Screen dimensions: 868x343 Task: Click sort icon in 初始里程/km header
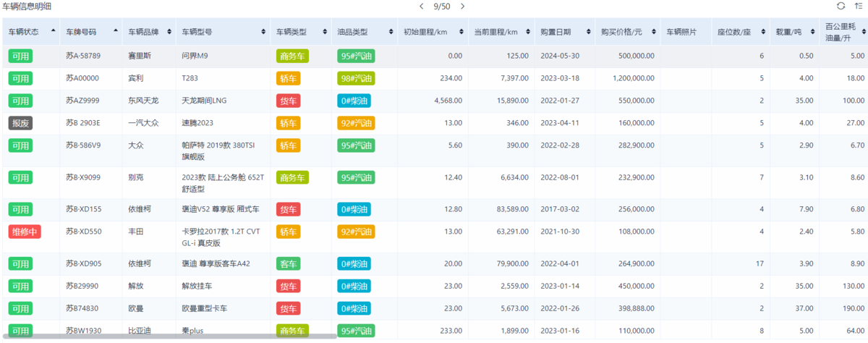pyautogui.click(x=461, y=32)
